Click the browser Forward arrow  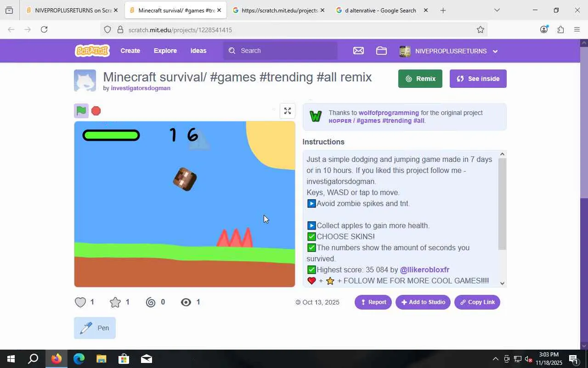pos(28,29)
